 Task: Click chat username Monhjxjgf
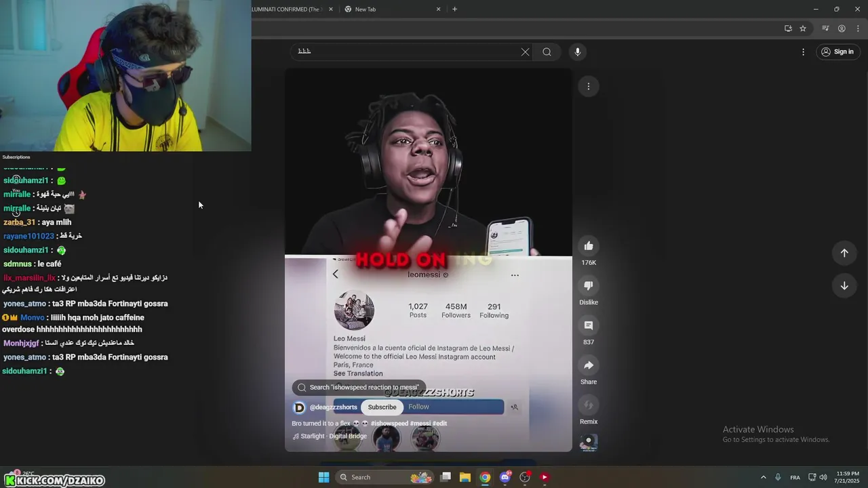[x=21, y=344]
